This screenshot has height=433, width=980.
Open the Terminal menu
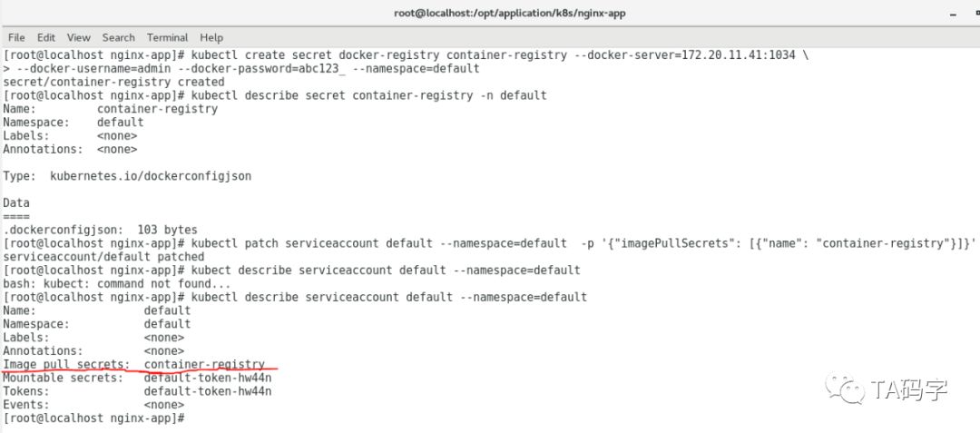tap(167, 37)
